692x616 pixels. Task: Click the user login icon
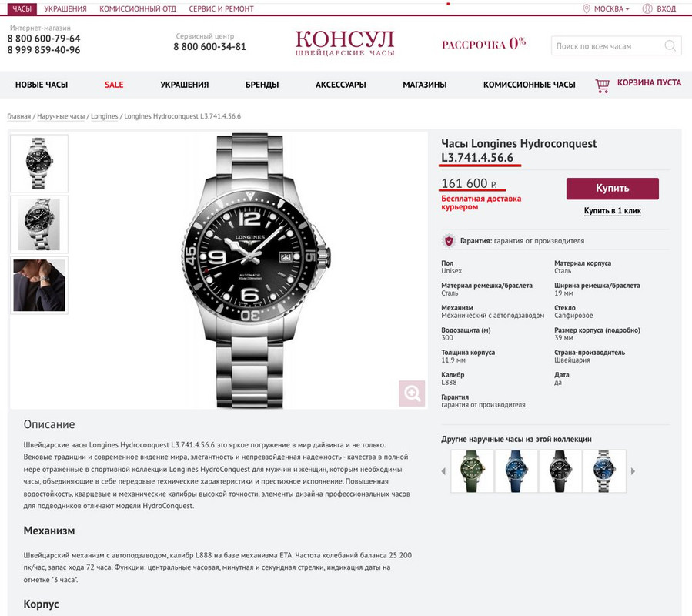pyautogui.click(x=647, y=8)
